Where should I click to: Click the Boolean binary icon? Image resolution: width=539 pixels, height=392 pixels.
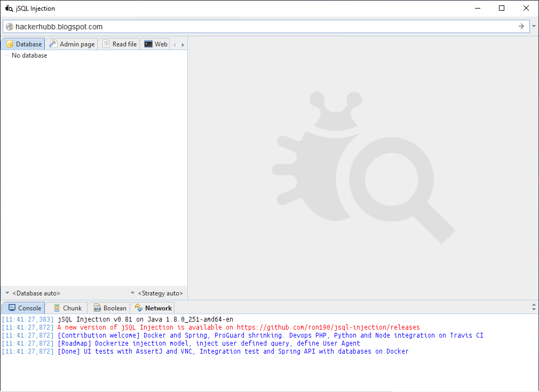(97, 308)
